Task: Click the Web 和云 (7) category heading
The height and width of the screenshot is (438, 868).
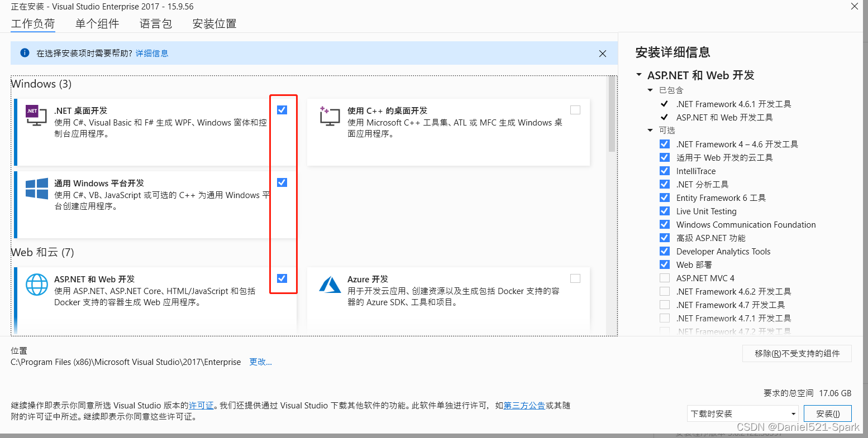Action: pos(42,252)
